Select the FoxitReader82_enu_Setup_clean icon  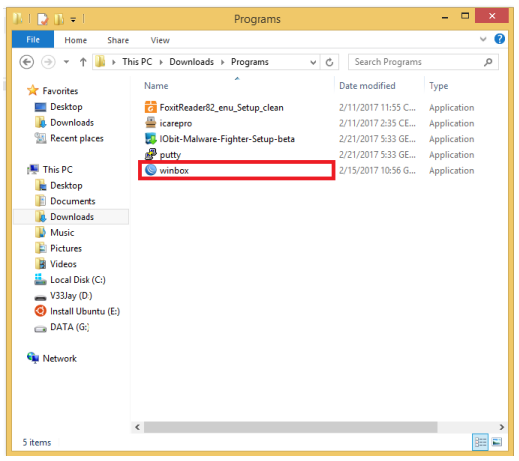151,107
